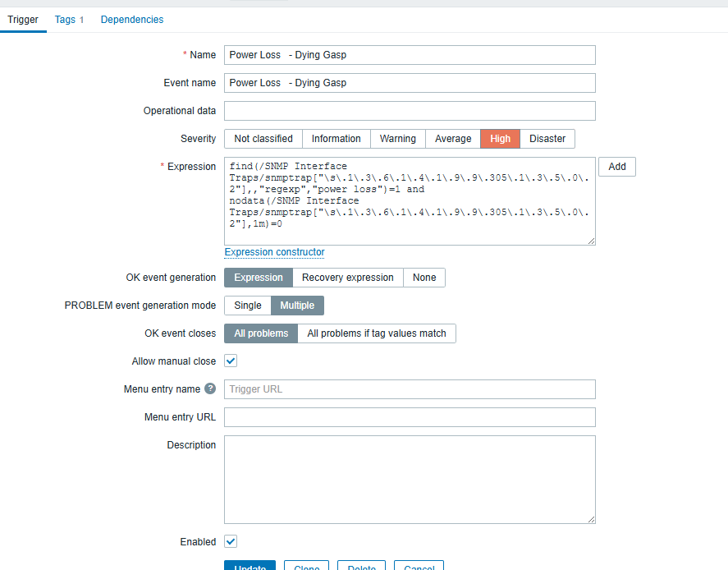Click the Cancel button
The height and width of the screenshot is (570, 728).
(x=419, y=566)
